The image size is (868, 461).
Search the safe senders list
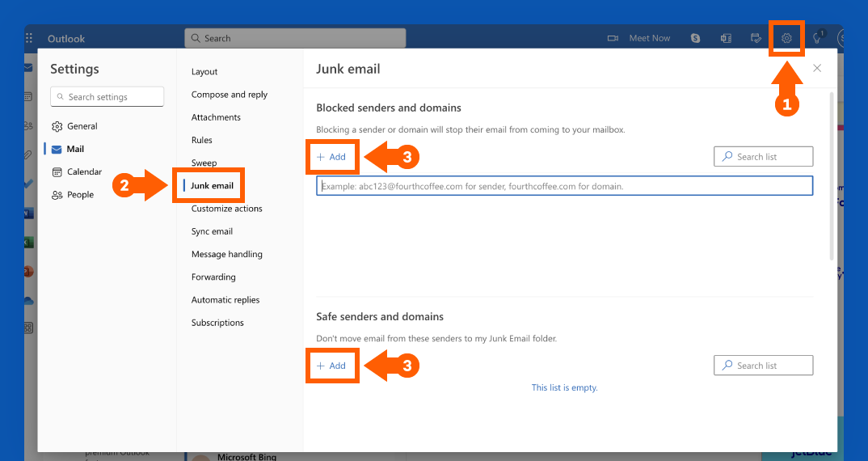pos(764,365)
